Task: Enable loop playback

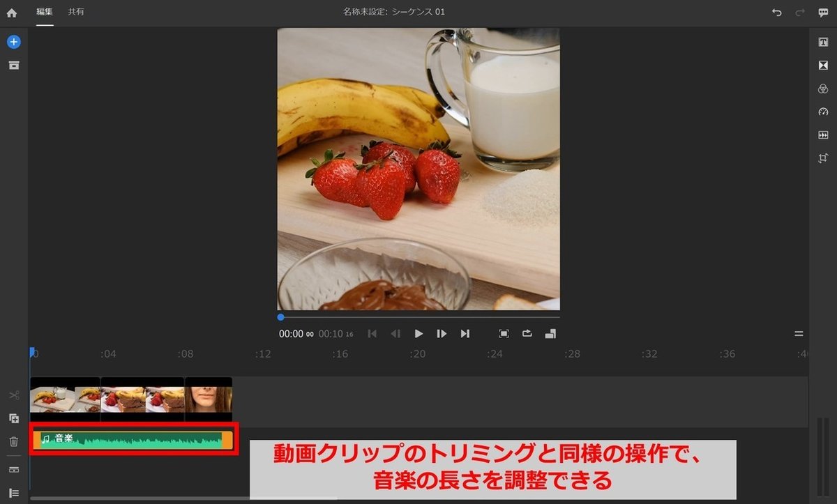Action: point(527,333)
